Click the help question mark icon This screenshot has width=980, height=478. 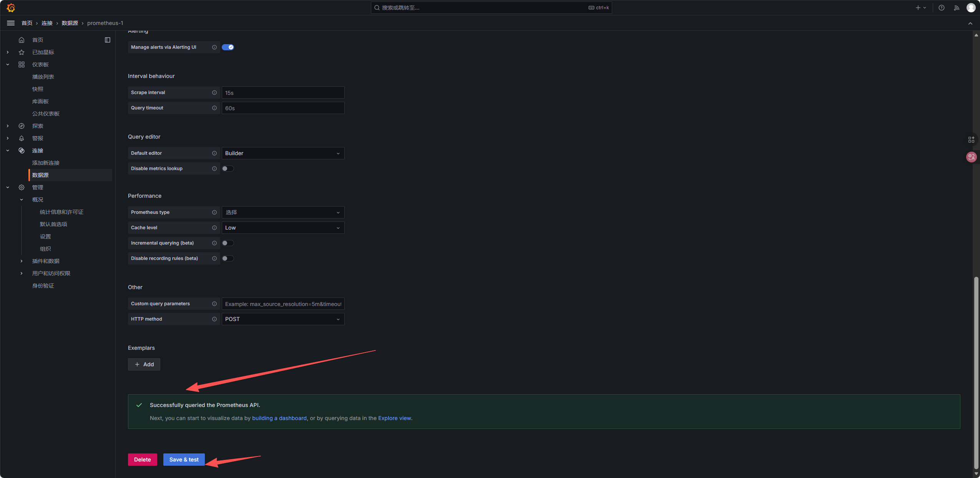941,8
